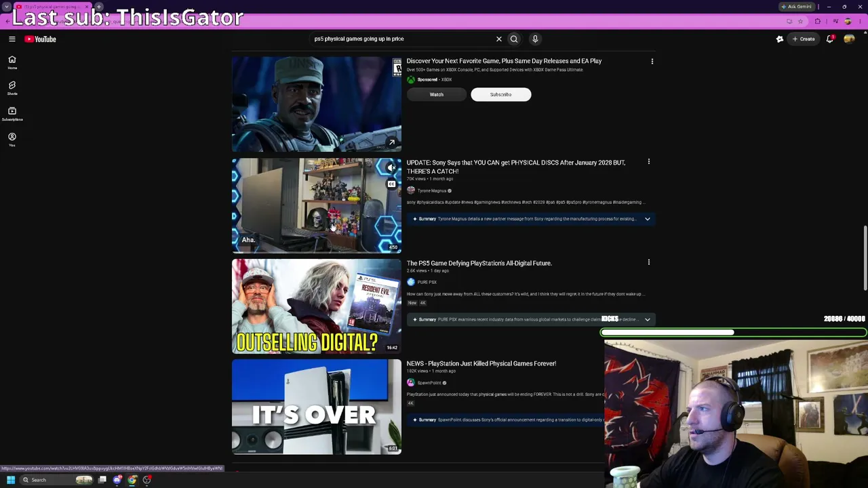Visit the Tyrone Magnus channel
The image size is (868, 488).
point(431,190)
